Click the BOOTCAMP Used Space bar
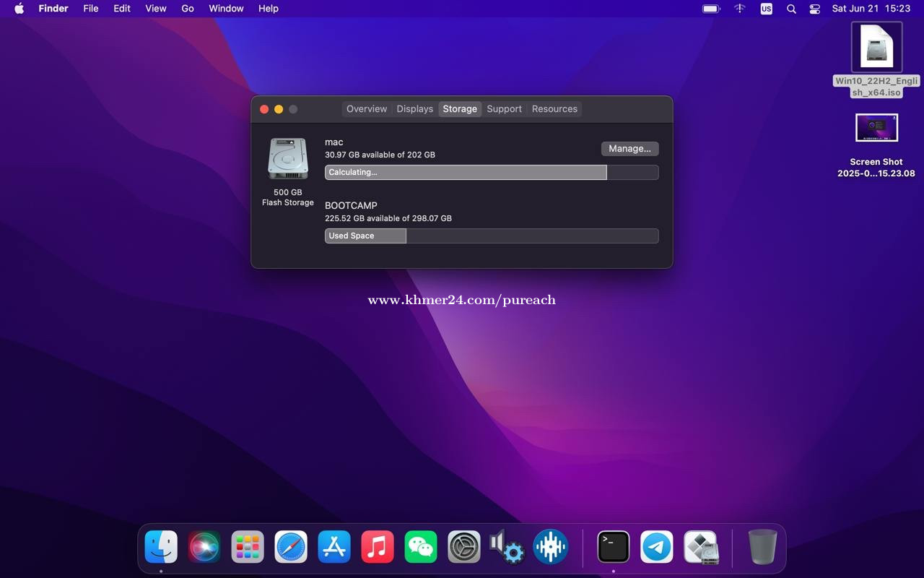The width and height of the screenshot is (924, 578). coord(492,236)
